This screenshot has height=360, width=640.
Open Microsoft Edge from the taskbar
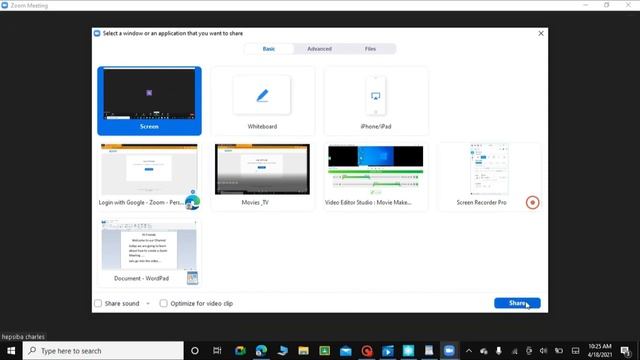click(261, 351)
